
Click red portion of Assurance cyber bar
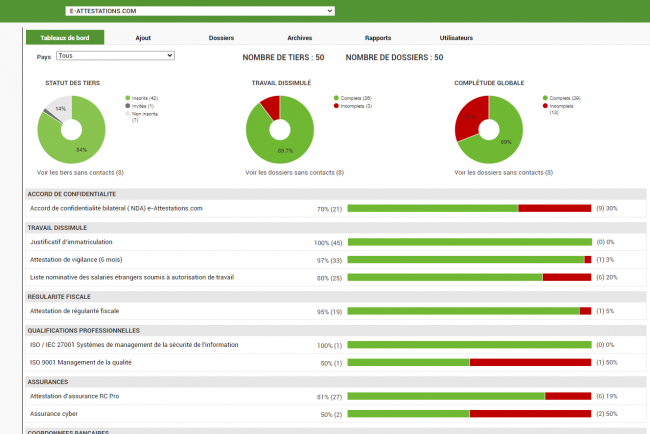point(530,413)
